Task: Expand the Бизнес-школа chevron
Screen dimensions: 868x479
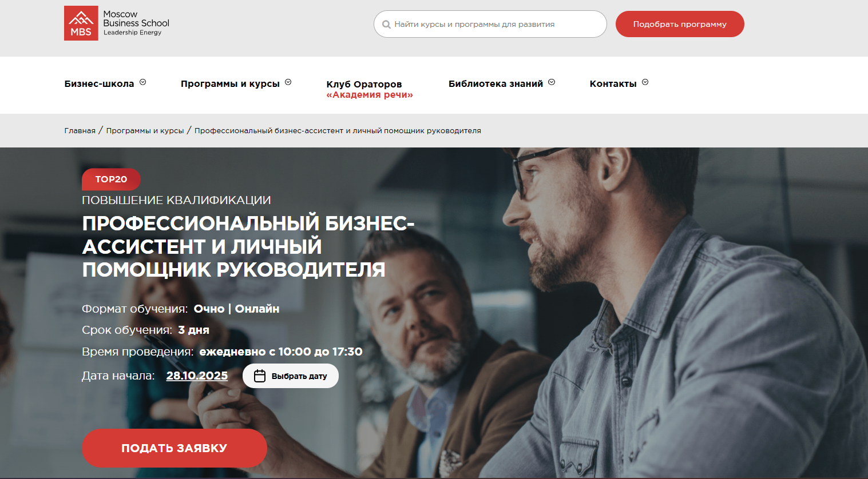Action: [x=143, y=82]
